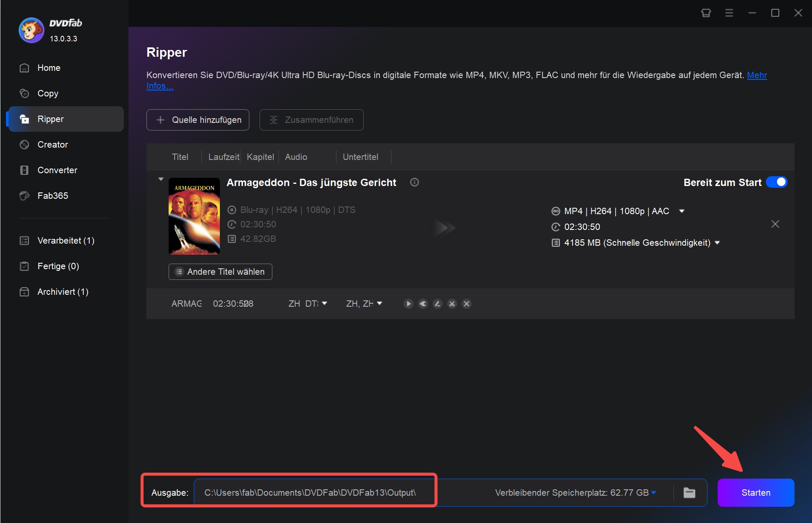Open the ZH, ZH subtitle dropdown
Screen dimensions: 812x523
click(x=380, y=303)
